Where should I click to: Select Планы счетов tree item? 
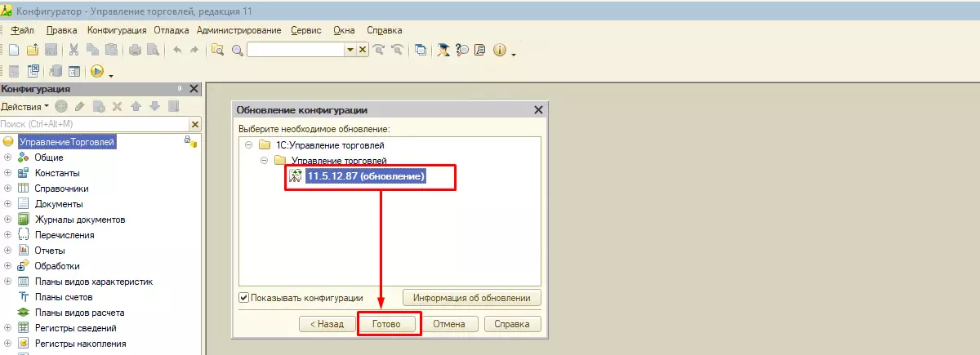point(64,297)
